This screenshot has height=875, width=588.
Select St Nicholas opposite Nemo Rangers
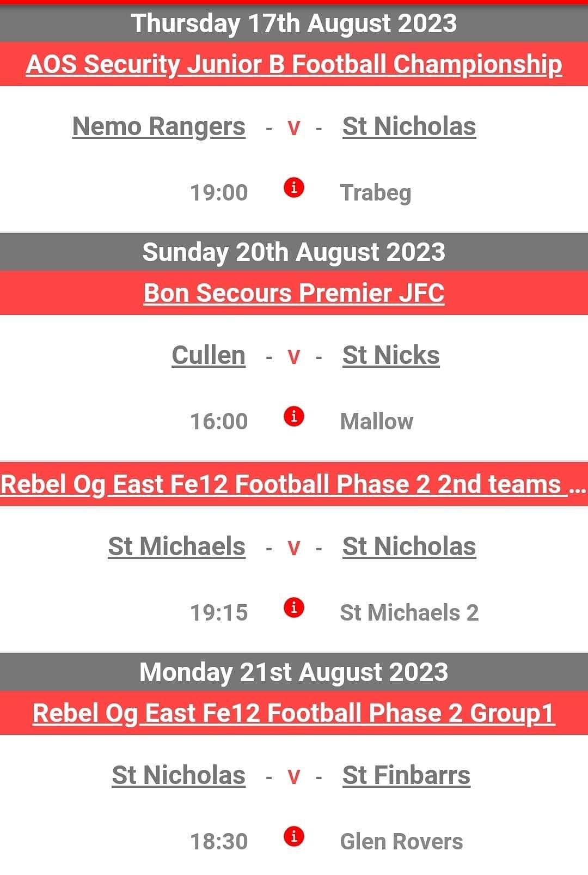(409, 126)
